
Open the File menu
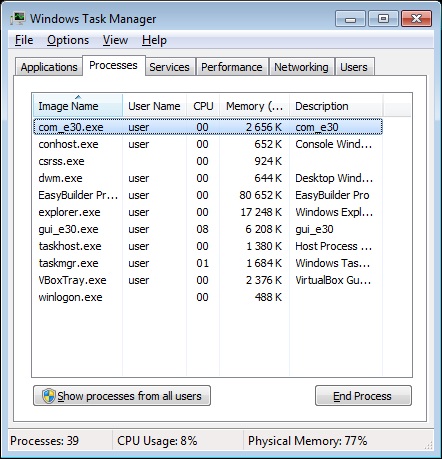(24, 40)
